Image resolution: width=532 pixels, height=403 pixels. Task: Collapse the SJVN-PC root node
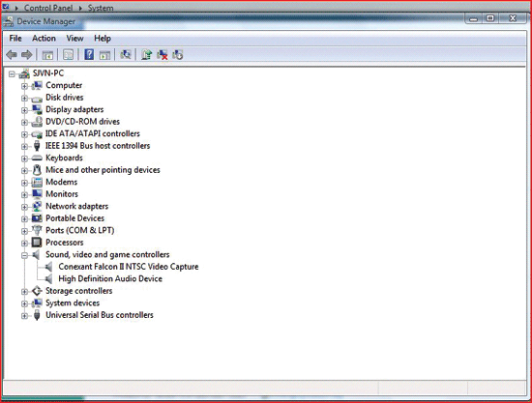[12, 73]
